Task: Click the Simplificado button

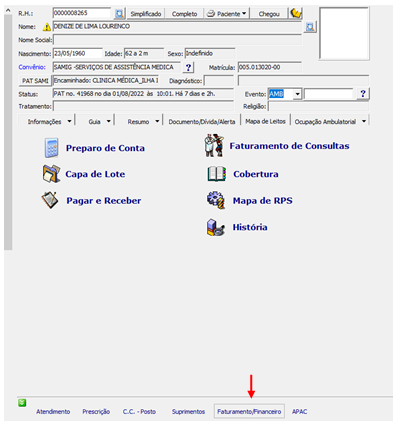Action: (x=146, y=14)
